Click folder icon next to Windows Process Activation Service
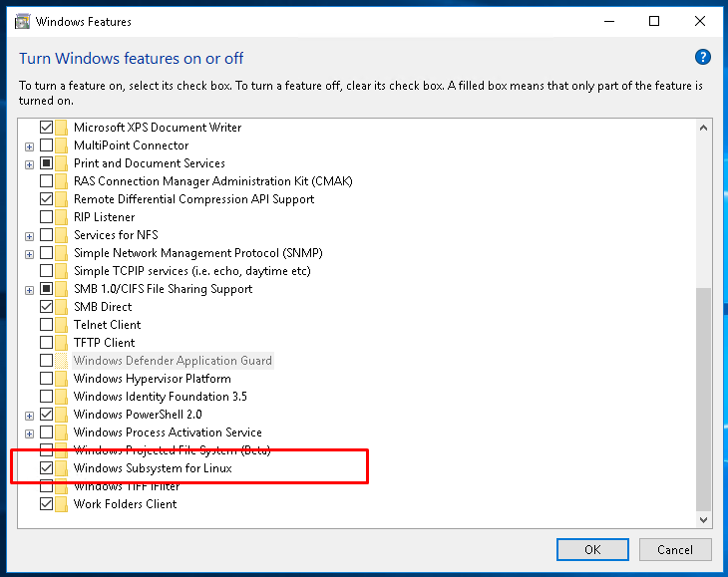The width and height of the screenshot is (728, 577). tap(61, 433)
